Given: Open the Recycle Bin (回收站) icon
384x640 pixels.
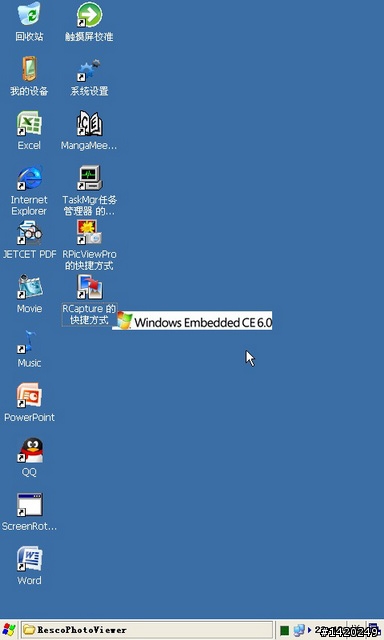Looking at the screenshot, I should click(29, 14).
